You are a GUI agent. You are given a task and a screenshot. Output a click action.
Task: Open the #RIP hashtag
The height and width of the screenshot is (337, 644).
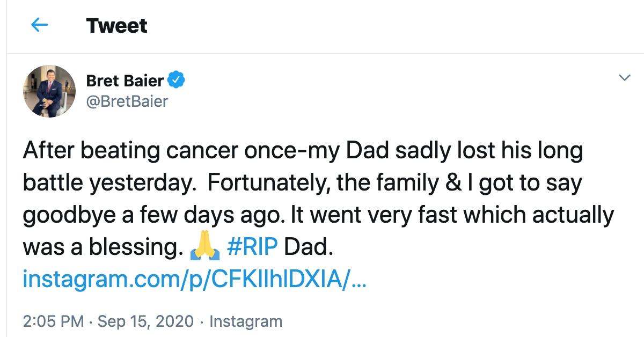tap(252, 247)
